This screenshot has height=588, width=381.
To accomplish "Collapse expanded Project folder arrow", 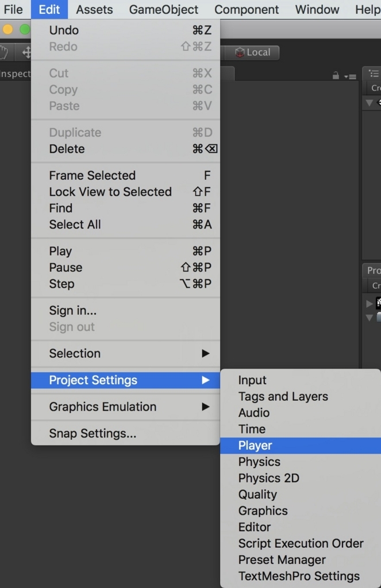I will [370, 318].
